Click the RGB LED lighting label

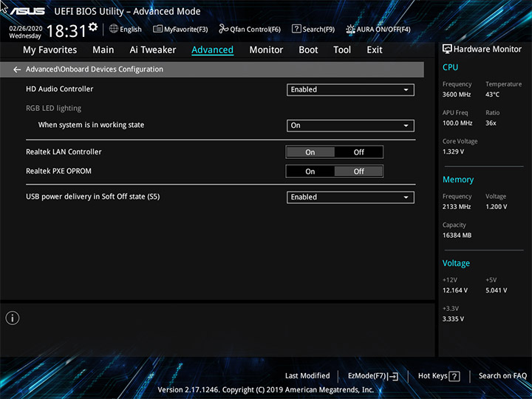tap(54, 108)
